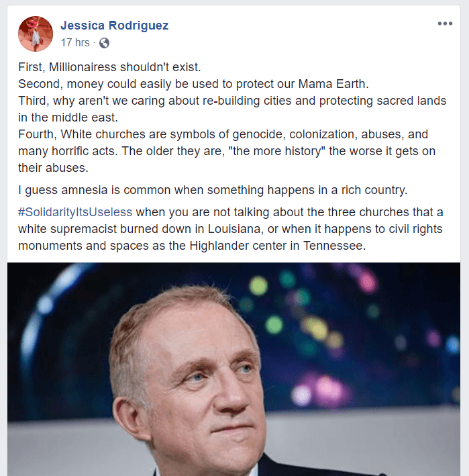Follow the #SolidarityItsUseless hashtag
The height and width of the screenshot is (476, 469).
coord(76,212)
